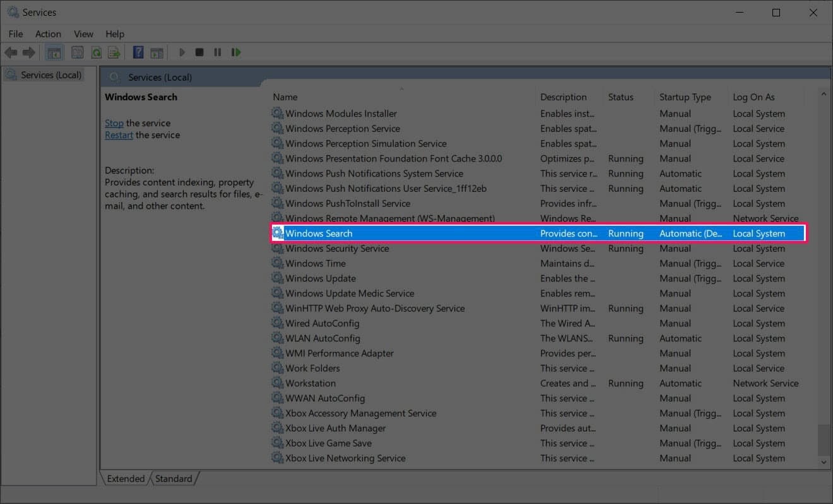Screen dimensions: 833x504
Task: Click the Windows Search heading in the details pane
Action: (141, 97)
